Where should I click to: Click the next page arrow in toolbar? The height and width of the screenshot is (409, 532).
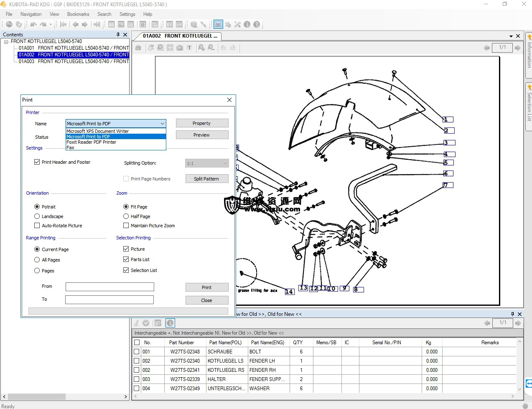pos(85,24)
